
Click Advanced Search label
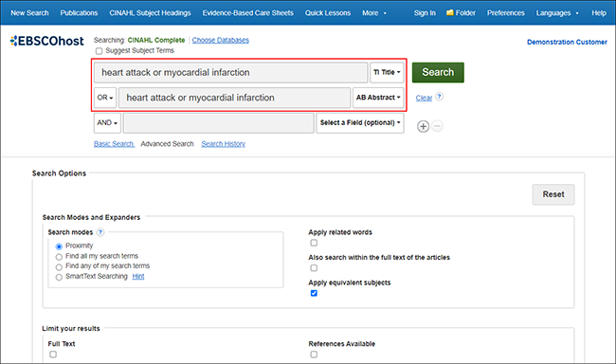pos(167,144)
